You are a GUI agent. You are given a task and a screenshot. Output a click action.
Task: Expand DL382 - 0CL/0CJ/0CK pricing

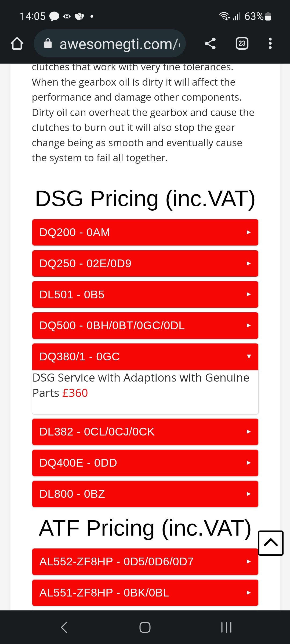click(145, 432)
